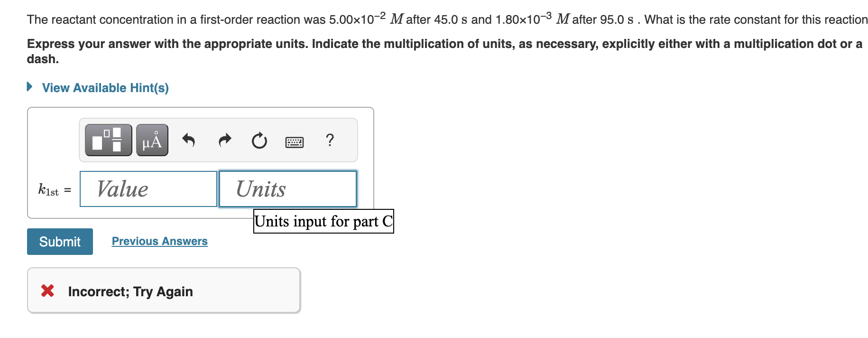This screenshot has width=868, height=338.
Task: Reset the answer using the circular arrow icon
Action: coord(259,140)
